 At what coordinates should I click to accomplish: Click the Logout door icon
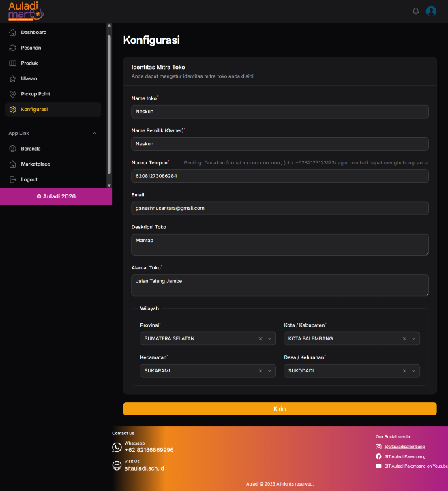(12, 179)
